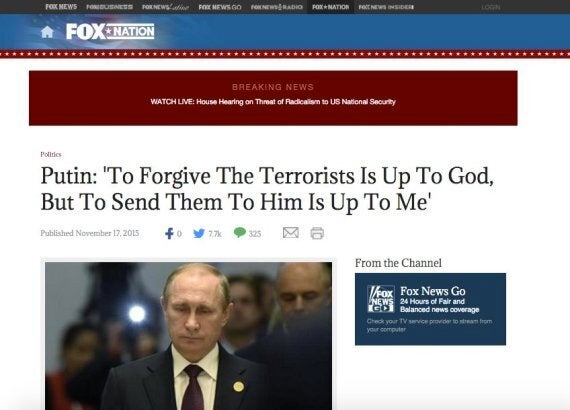
Task: Open Fox News Radio tab
Action: coord(277,7)
